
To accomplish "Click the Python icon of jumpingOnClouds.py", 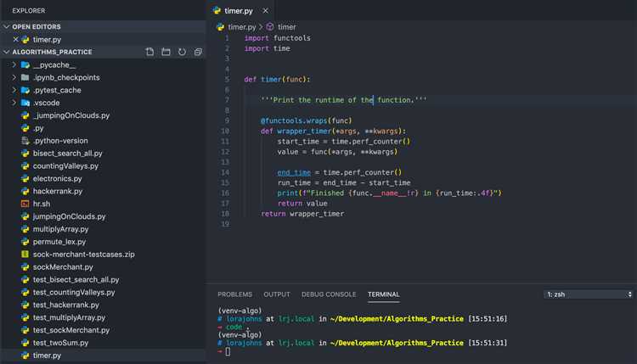I will [x=25, y=216].
